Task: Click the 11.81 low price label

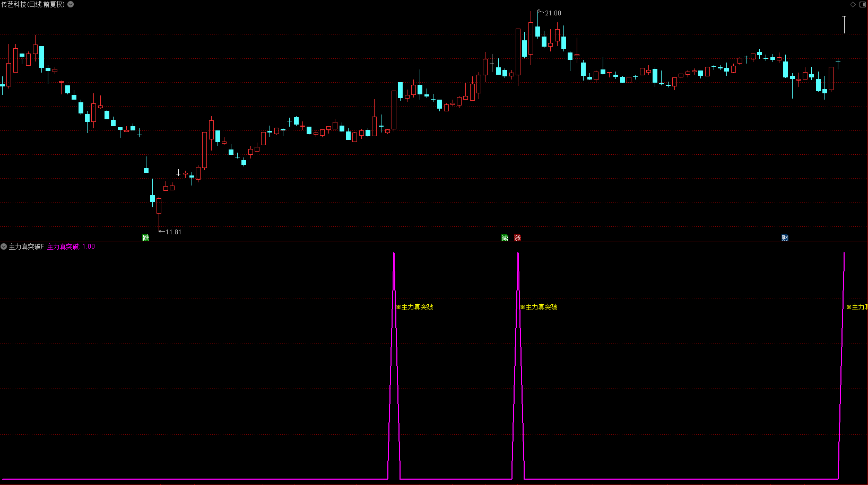Action: (173, 232)
